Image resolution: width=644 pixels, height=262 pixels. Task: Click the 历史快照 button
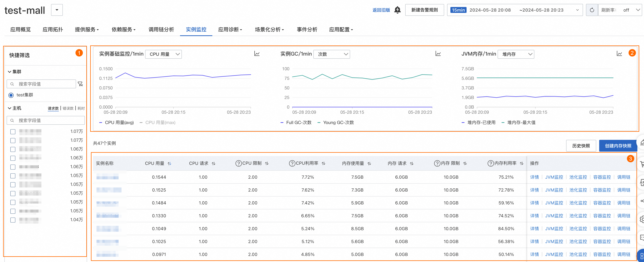tap(581, 146)
